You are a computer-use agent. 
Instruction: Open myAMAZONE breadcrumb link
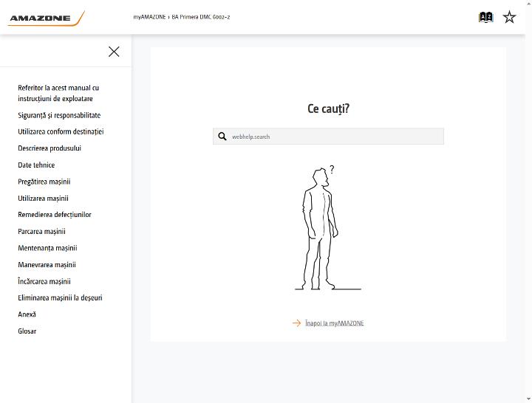click(149, 17)
